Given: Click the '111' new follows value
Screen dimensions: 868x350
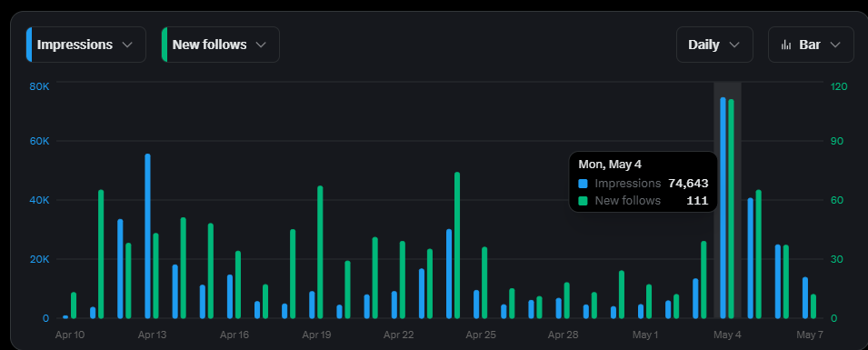Looking at the screenshot, I should point(697,201).
